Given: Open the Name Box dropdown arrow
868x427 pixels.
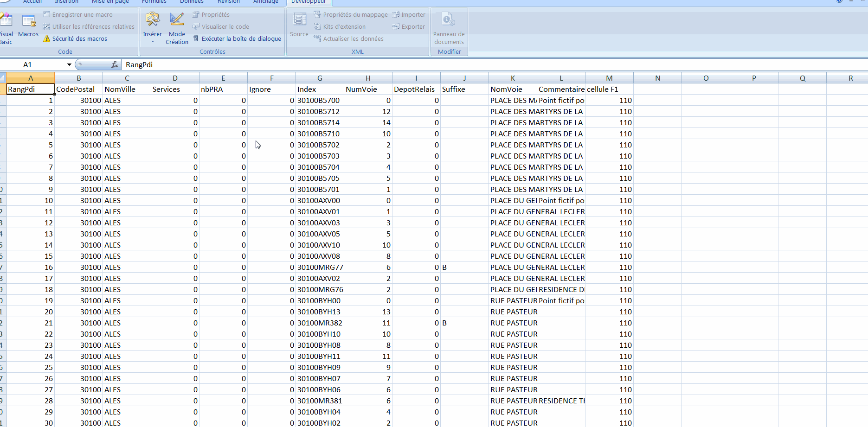Looking at the screenshot, I should 69,64.
